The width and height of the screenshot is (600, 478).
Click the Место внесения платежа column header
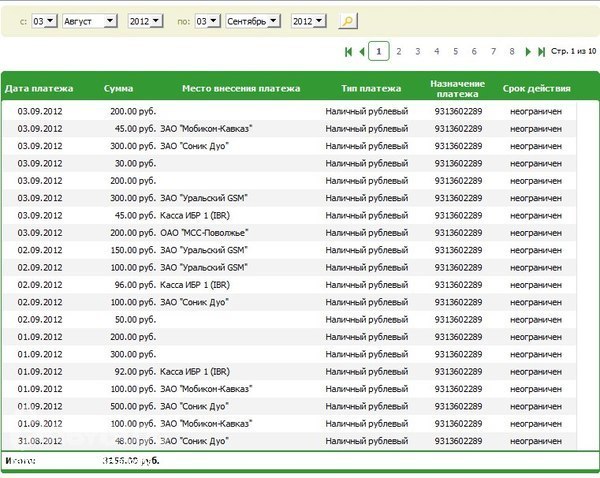241,88
